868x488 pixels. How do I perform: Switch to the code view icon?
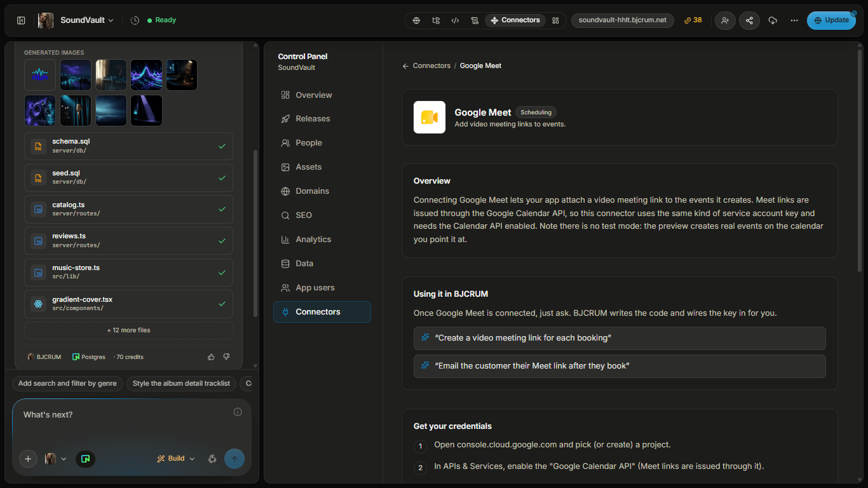455,20
